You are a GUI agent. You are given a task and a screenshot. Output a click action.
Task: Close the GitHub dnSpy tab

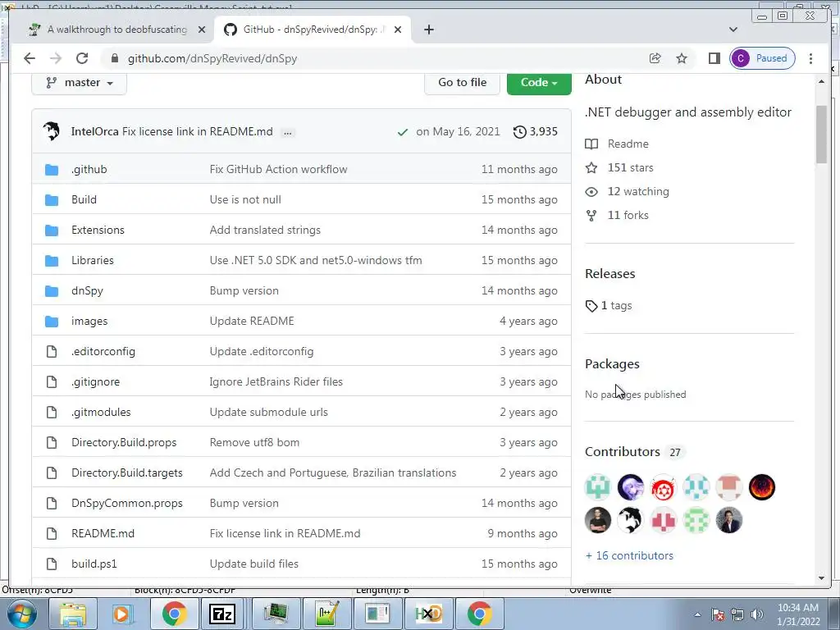point(398,30)
